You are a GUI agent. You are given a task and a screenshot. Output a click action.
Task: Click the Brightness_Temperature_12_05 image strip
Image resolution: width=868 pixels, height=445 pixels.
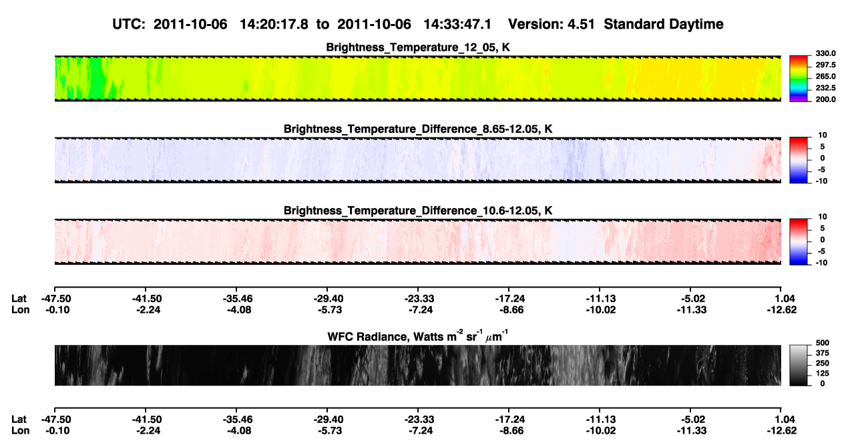pyautogui.click(x=417, y=79)
